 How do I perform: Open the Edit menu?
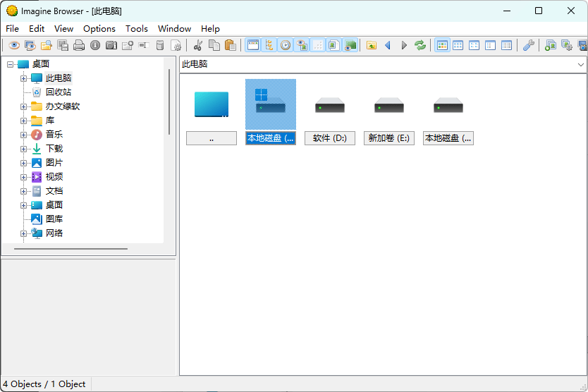[x=37, y=28]
